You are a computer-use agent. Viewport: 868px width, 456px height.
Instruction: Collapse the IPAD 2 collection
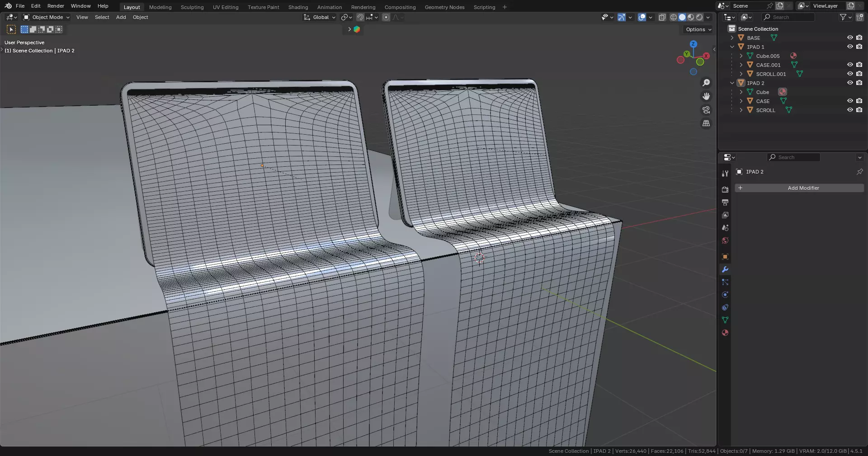(x=732, y=83)
